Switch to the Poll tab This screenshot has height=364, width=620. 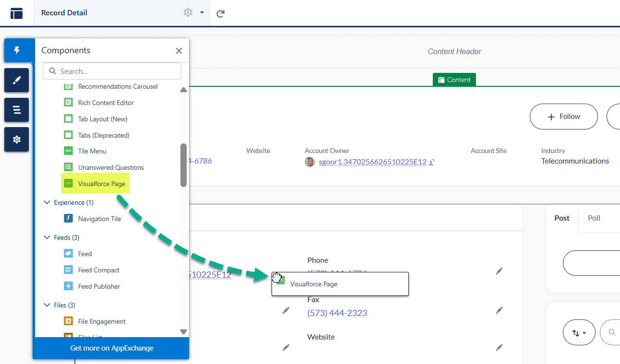click(x=594, y=218)
